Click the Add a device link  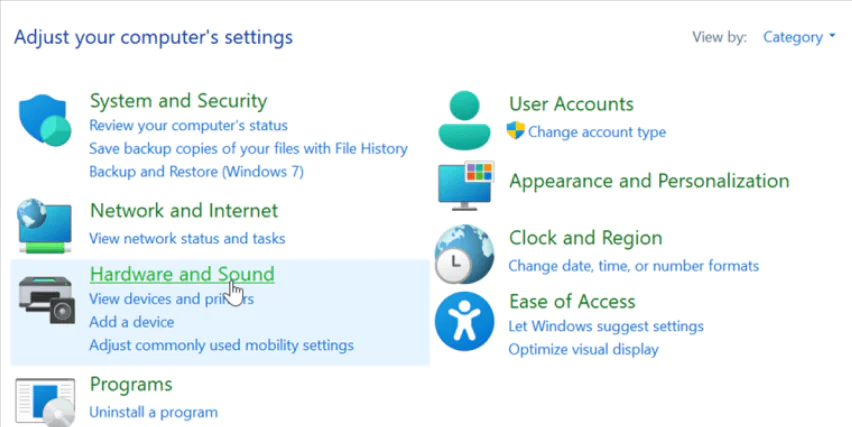click(131, 322)
